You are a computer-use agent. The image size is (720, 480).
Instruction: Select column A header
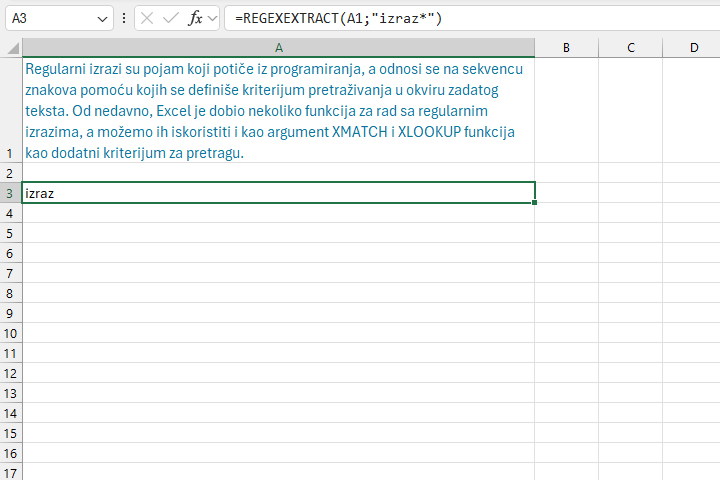(x=278, y=48)
